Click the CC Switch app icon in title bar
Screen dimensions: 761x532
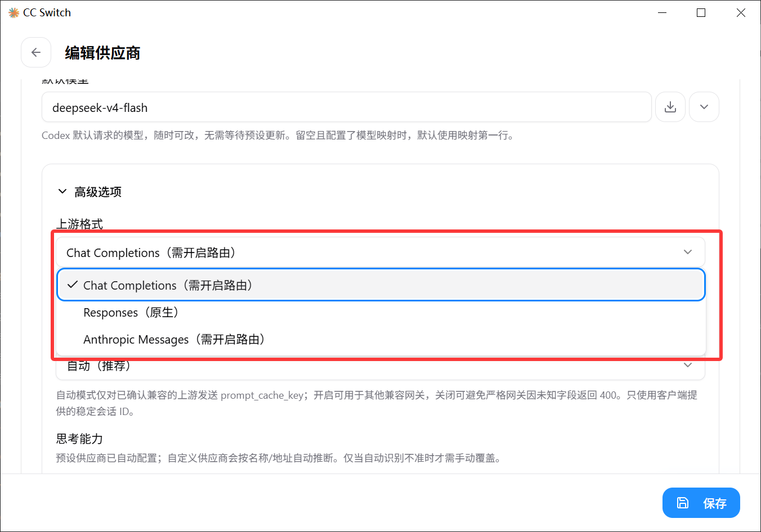14,12
